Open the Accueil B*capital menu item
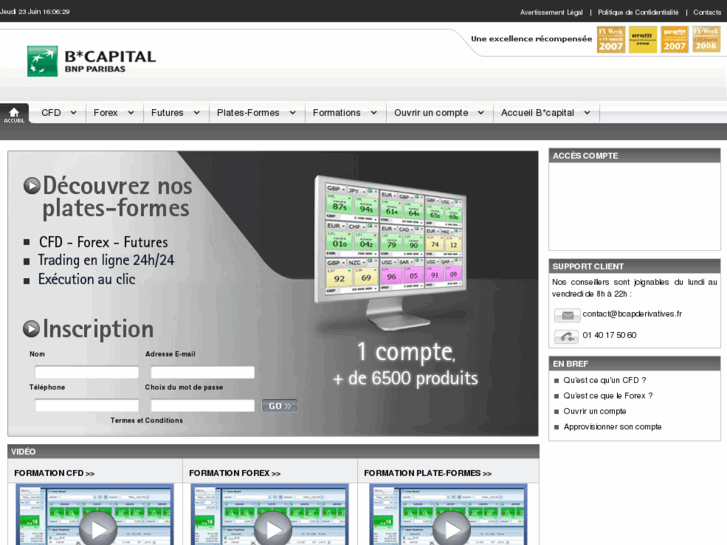This screenshot has height=545, width=727. coord(537,113)
